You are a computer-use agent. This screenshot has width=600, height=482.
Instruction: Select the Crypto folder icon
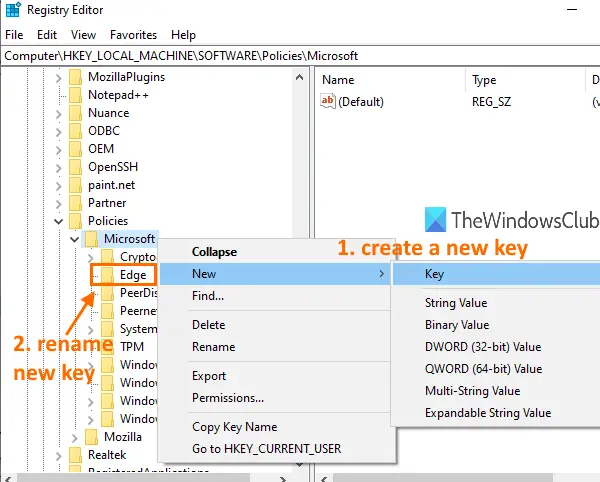(x=107, y=257)
